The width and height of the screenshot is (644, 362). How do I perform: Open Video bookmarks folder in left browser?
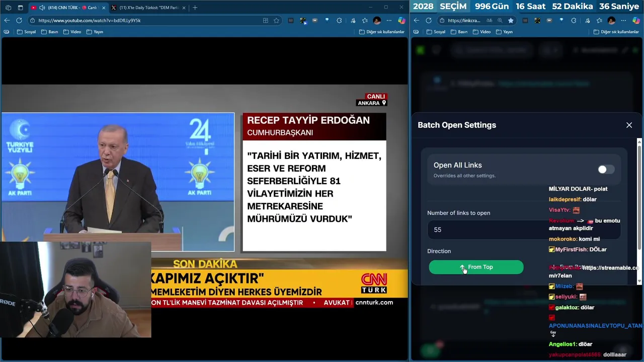72,32
